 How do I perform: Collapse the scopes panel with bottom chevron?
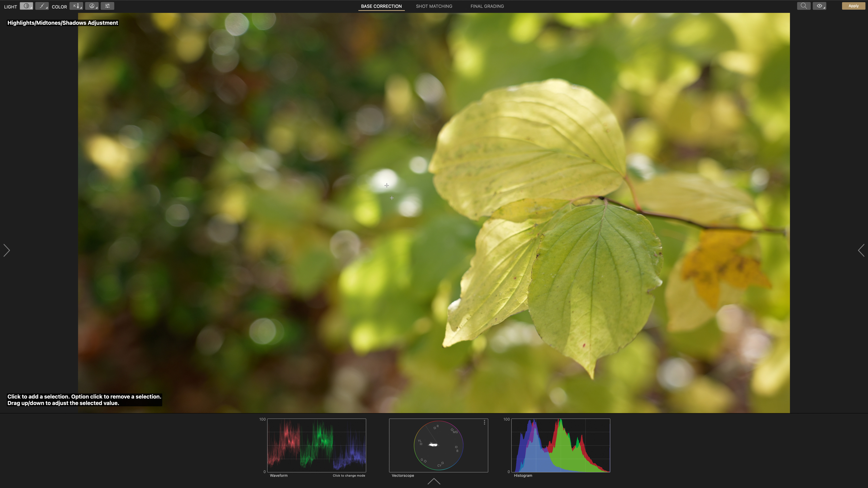point(434,481)
